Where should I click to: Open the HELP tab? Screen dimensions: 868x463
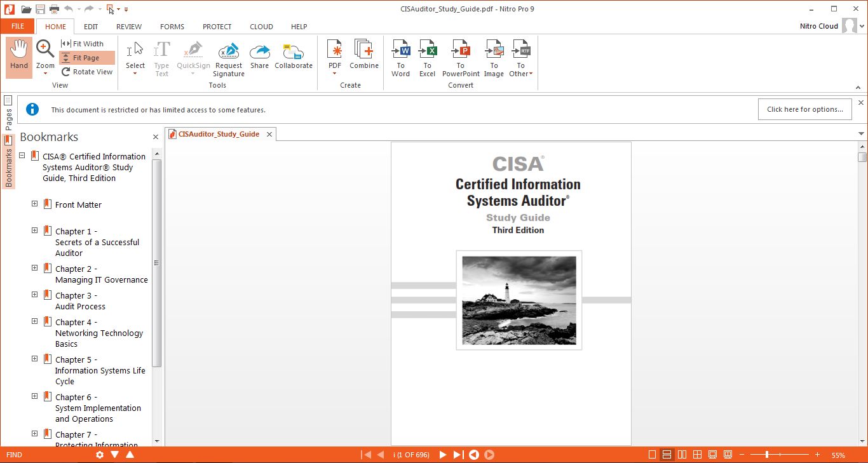[x=299, y=27]
